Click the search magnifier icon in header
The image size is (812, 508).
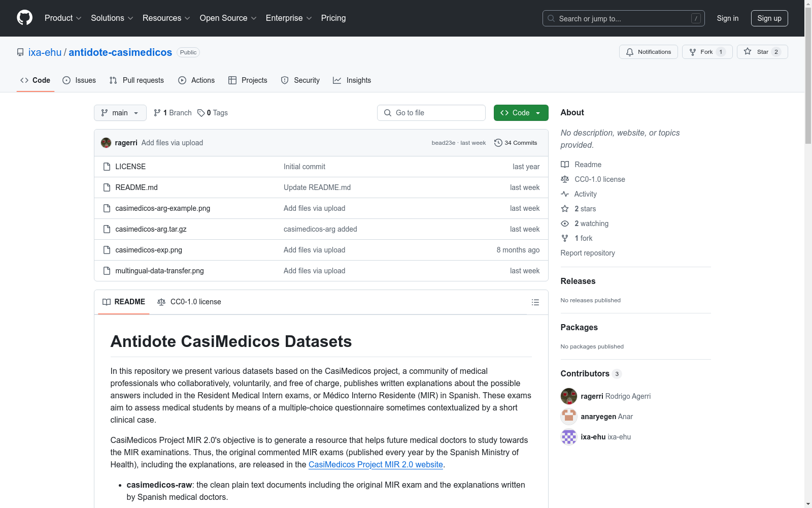pyautogui.click(x=551, y=18)
